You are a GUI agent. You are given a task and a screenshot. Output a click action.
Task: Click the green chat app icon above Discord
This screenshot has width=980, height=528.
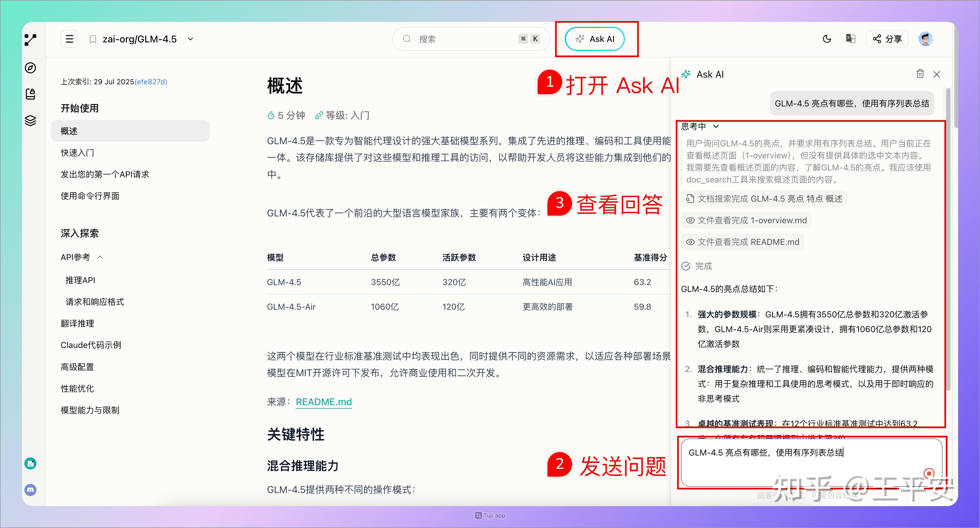[x=30, y=463]
